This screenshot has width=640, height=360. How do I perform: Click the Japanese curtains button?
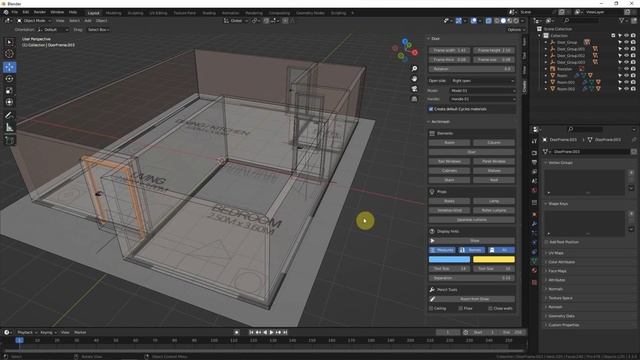coord(471,220)
